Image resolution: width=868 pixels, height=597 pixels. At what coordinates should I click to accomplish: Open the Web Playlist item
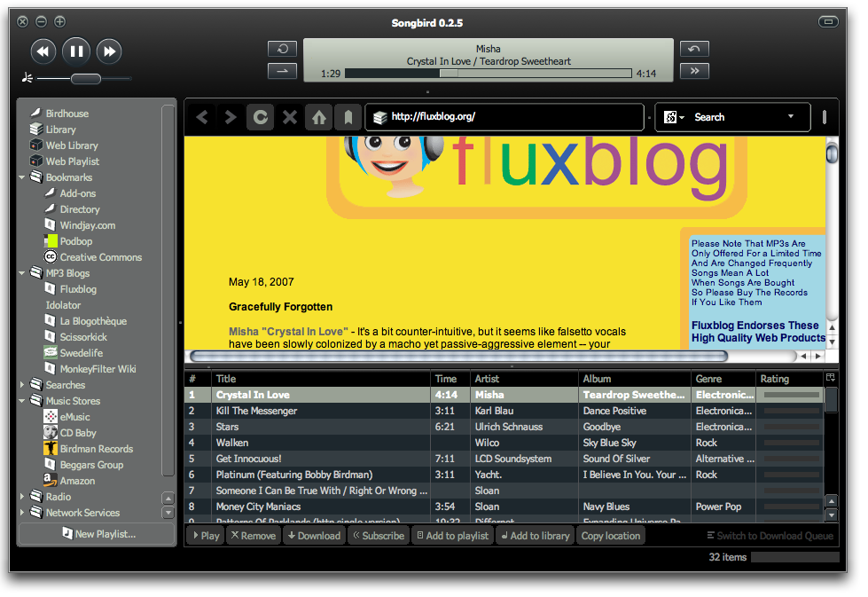point(73,161)
